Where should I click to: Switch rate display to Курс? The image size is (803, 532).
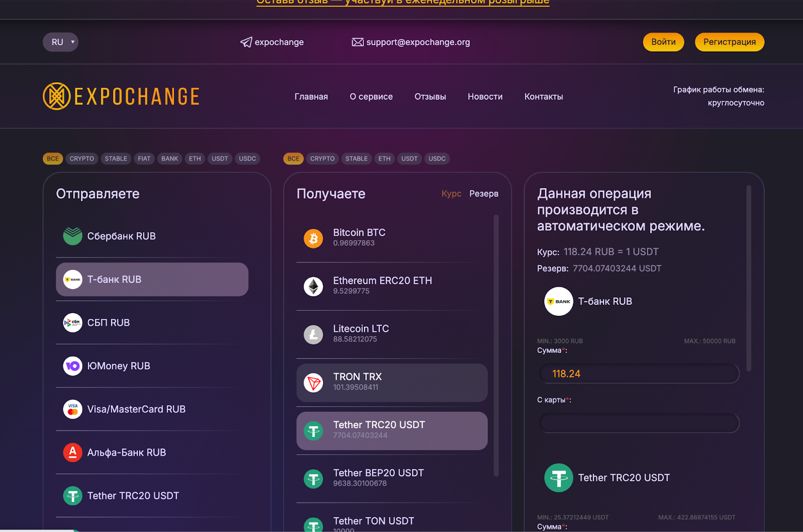451,194
